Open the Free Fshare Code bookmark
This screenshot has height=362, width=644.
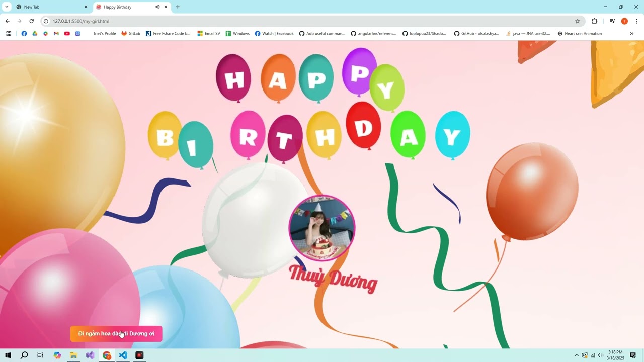coord(168,34)
